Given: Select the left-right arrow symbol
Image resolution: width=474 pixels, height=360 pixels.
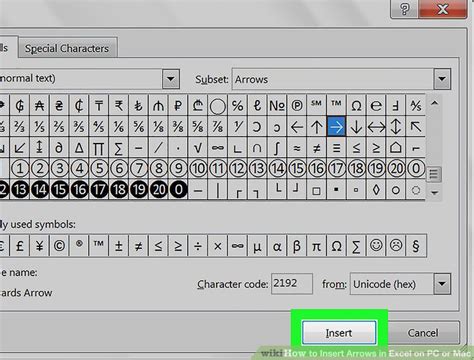Looking at the screenshot, I should point(376,127).
